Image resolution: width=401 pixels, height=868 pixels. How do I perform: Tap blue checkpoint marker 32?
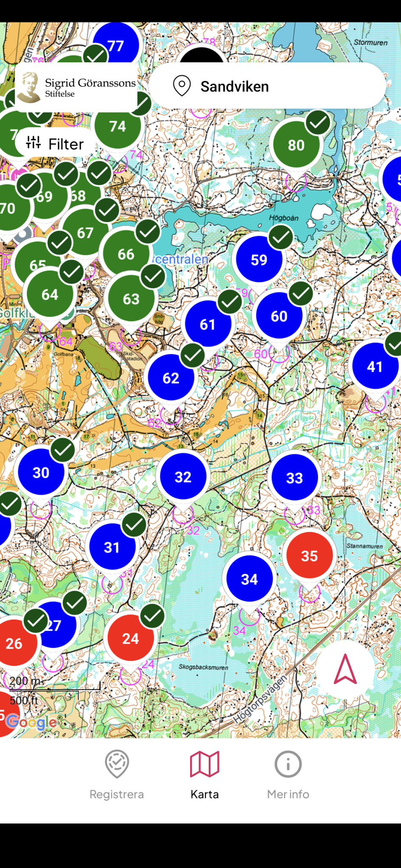pyautogui.click(x=183, y=477)
